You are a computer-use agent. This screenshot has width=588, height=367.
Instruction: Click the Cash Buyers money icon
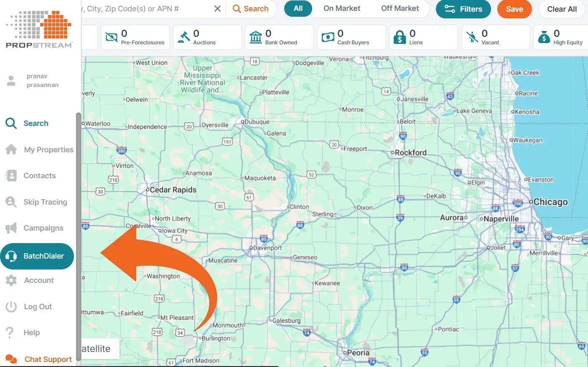click(328, 37)
